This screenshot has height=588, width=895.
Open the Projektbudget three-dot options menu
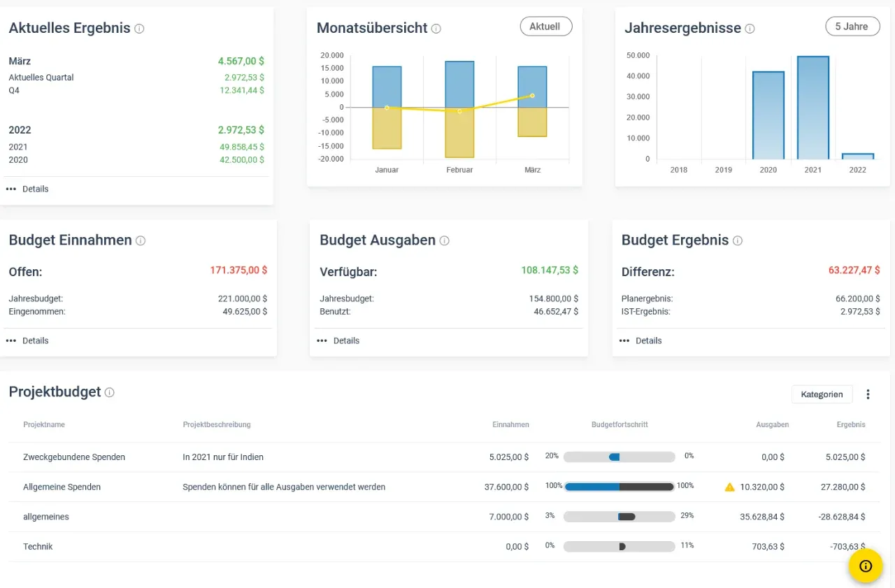868,394
